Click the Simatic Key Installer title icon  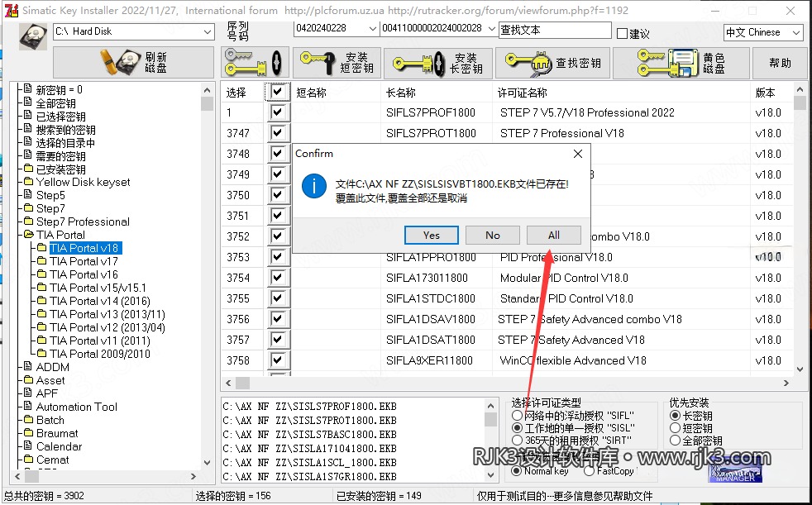click(11, 11)
